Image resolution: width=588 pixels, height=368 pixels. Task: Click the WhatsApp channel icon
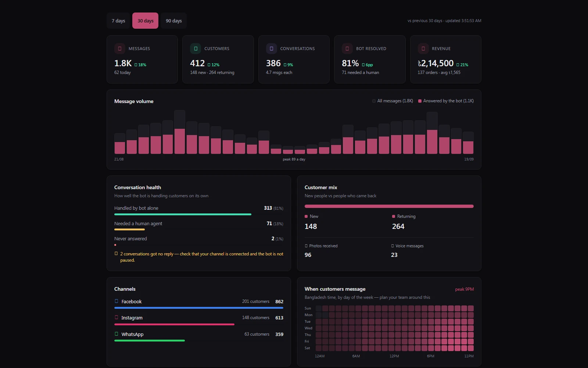coord(116,334)
